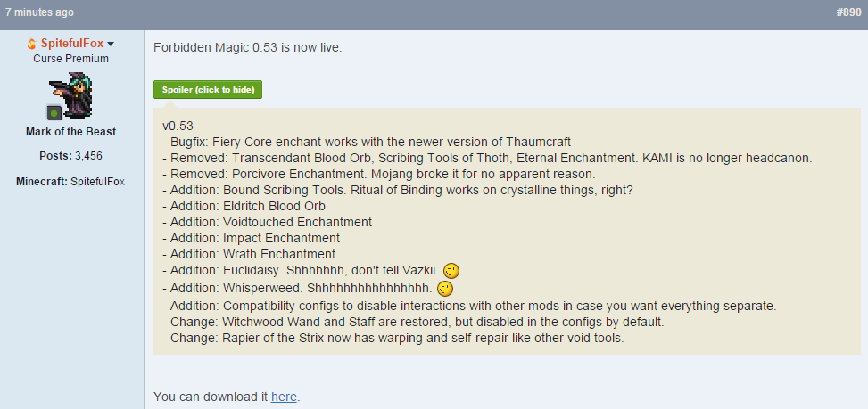Click the wink emoticon on Whisperweed line
Viewport: 868px width, 409px height.
point(445,289)
